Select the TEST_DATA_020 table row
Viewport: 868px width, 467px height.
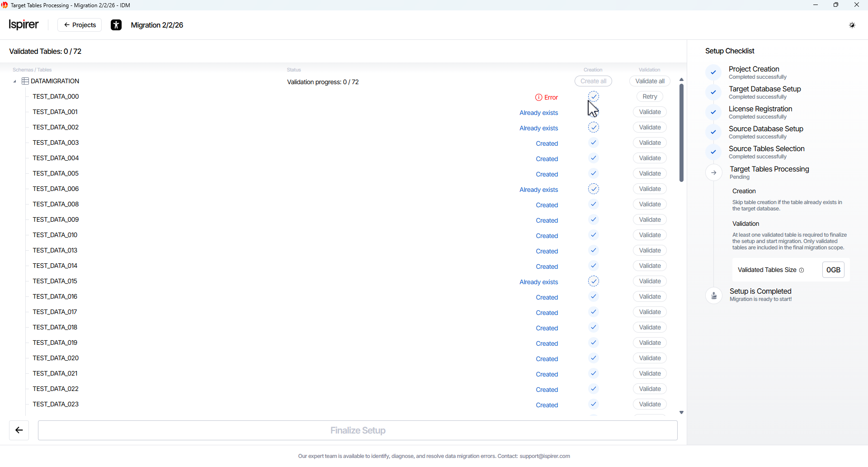(x=56, y=358)
